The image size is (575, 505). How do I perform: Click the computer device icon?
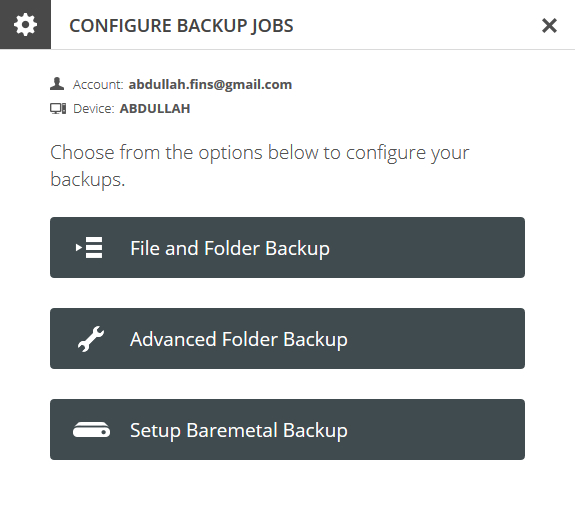pyautogui.click(x=58, y=109)
